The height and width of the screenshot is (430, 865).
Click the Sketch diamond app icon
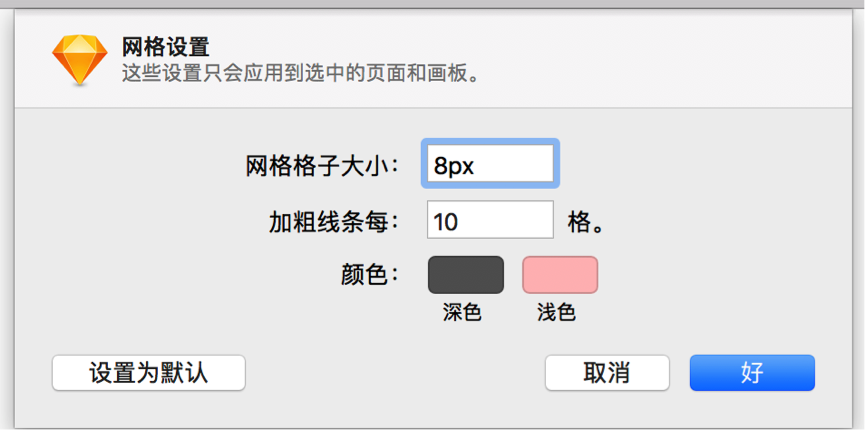pos(80,60)
